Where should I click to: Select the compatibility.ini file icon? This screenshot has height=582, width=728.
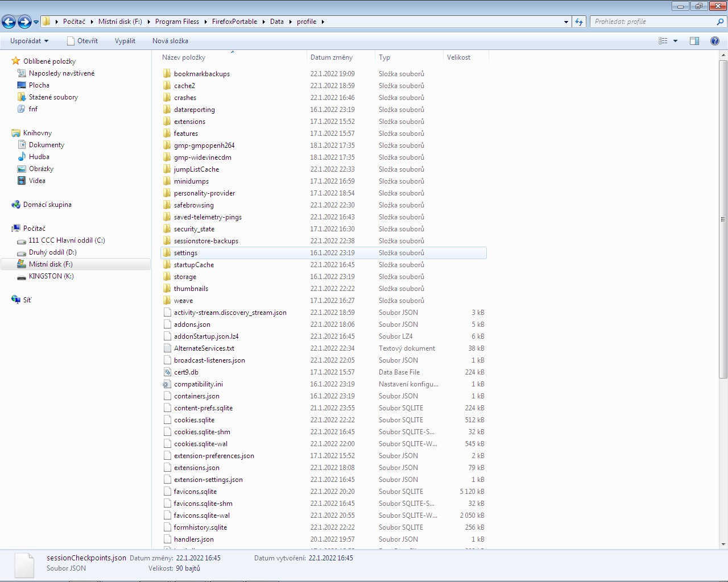click(167, 384)
